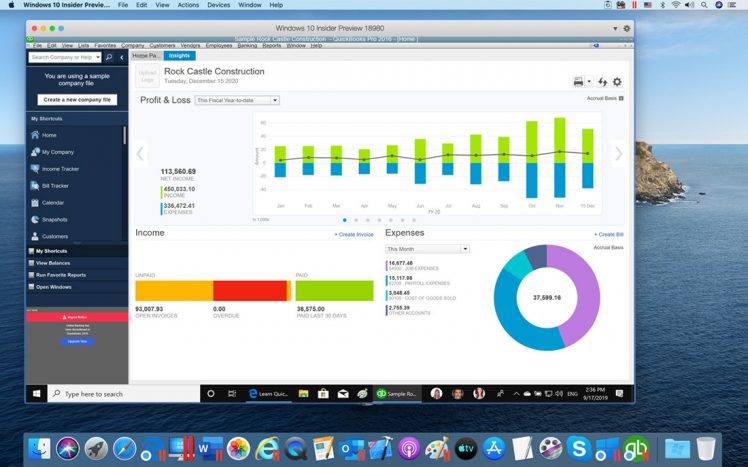Viewport: 748px width, 467px height.
Task: Open Snapshots from My Shortcuts
Action: coord(54,220)
